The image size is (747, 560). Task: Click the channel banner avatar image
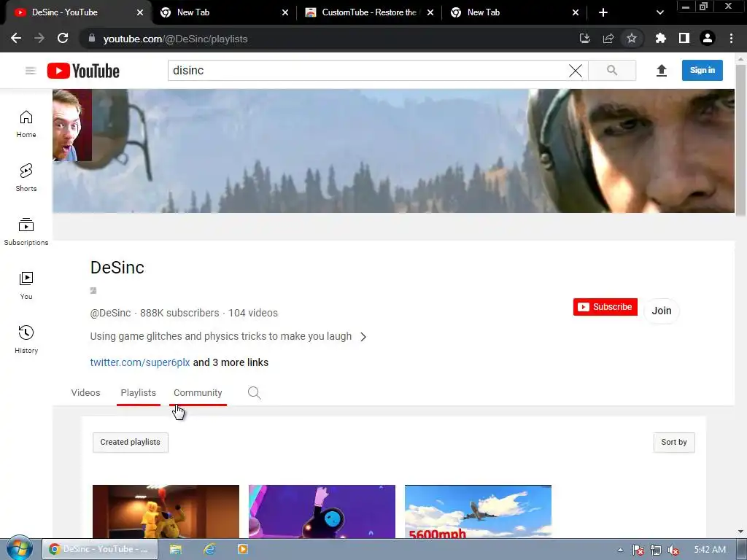(72, 125)
